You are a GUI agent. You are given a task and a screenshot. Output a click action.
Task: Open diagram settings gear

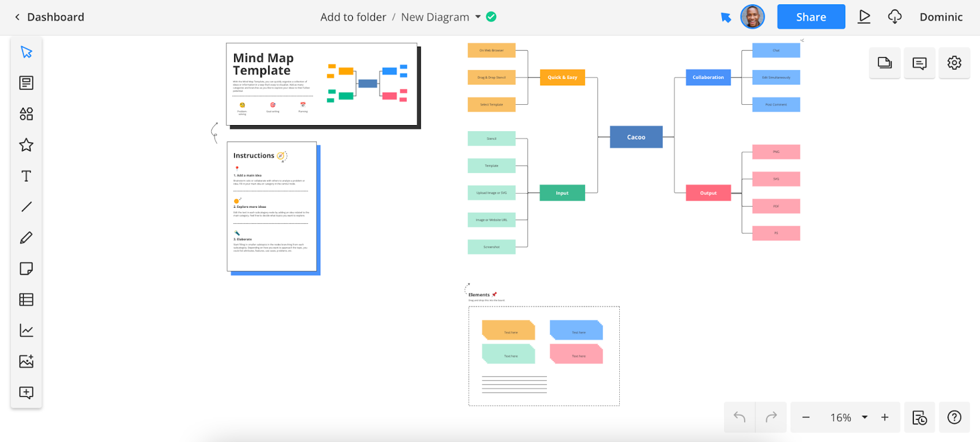[x=954, y=63]
